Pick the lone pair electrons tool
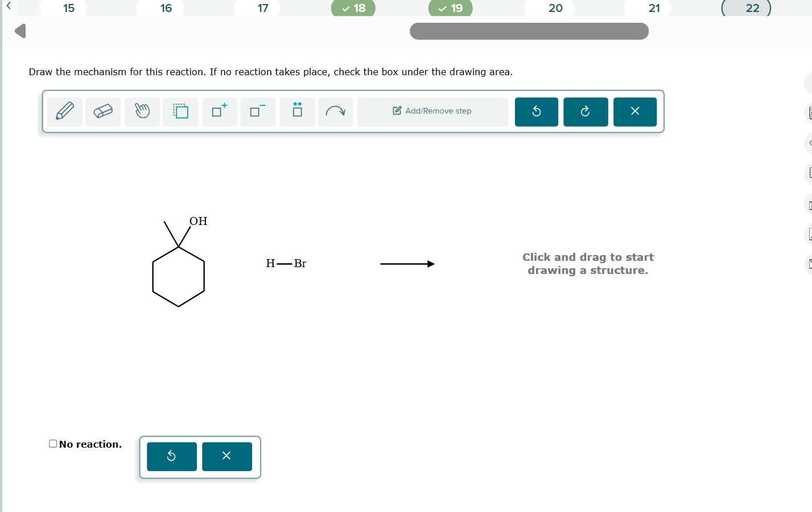The image size is (812, 512). pyautogui.click(x=297, y=112)
